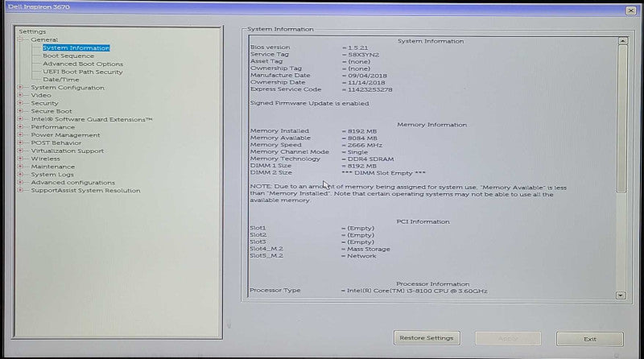Click the Restore Settings button

point(427,338)
